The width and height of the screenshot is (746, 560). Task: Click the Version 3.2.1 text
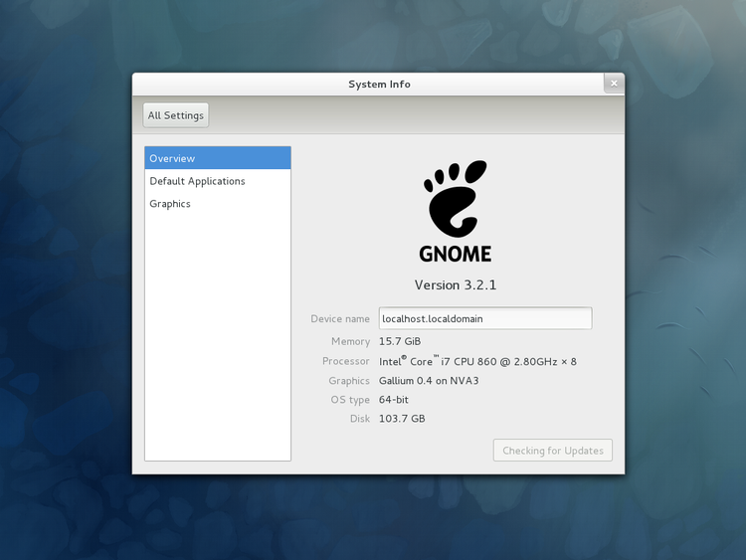click(x=455, y=284)
